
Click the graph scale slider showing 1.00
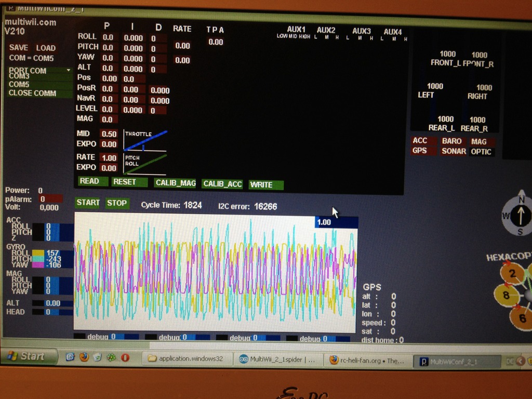click(x=336, y=222)
